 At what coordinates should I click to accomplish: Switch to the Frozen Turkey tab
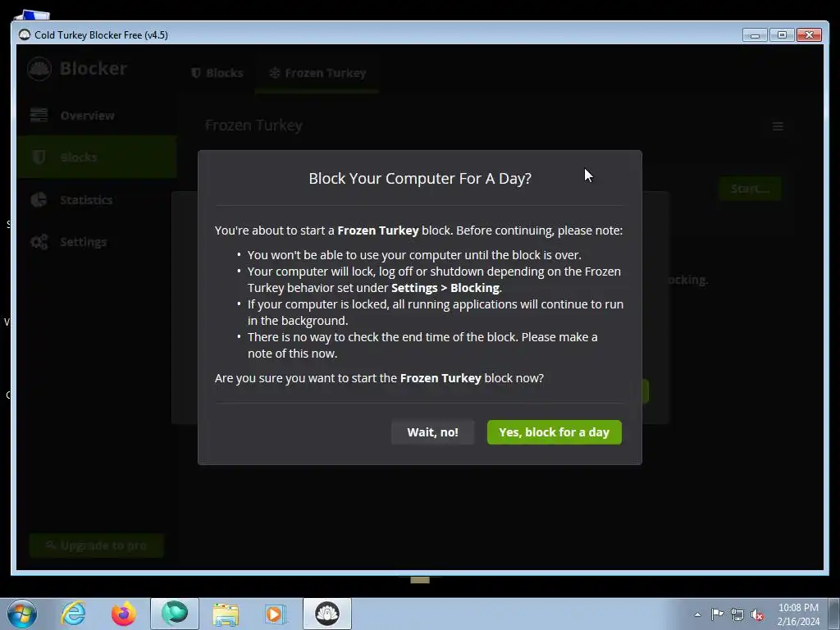[x=317, y=73]
